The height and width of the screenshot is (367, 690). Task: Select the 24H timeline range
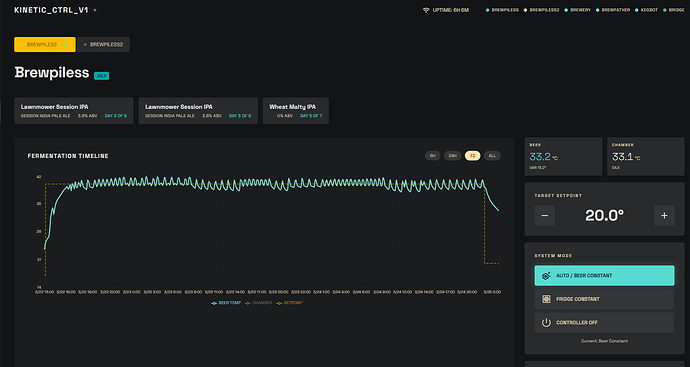[x=452, y=156]
